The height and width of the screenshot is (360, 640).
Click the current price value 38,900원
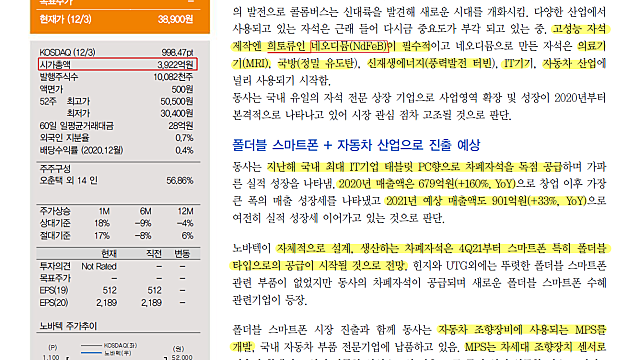[x=175, y=19]
